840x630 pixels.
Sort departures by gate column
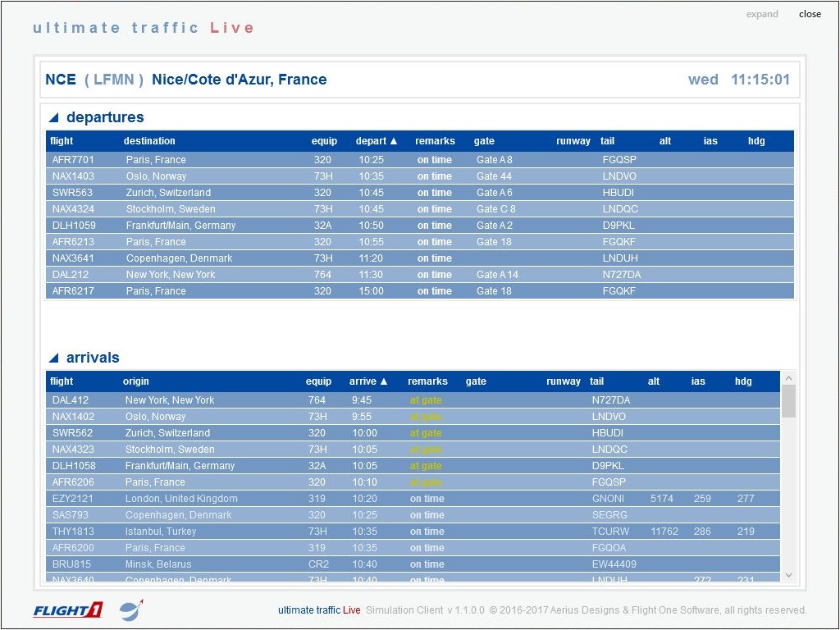484,141
